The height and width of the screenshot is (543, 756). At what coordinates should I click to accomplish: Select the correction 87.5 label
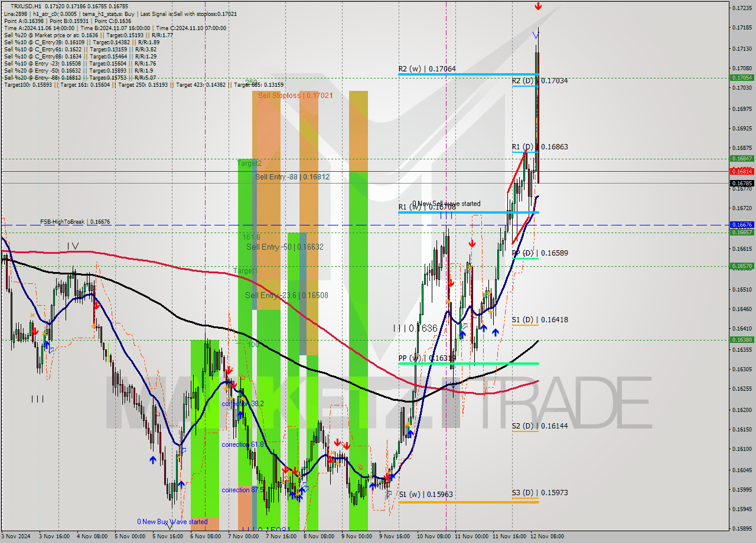(243, 490)
